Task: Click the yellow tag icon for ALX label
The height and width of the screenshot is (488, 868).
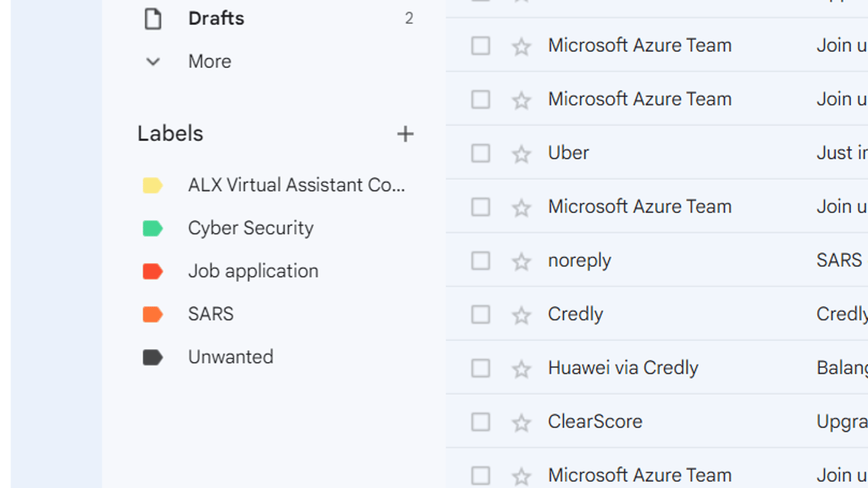Action: [x=153, y=186]
